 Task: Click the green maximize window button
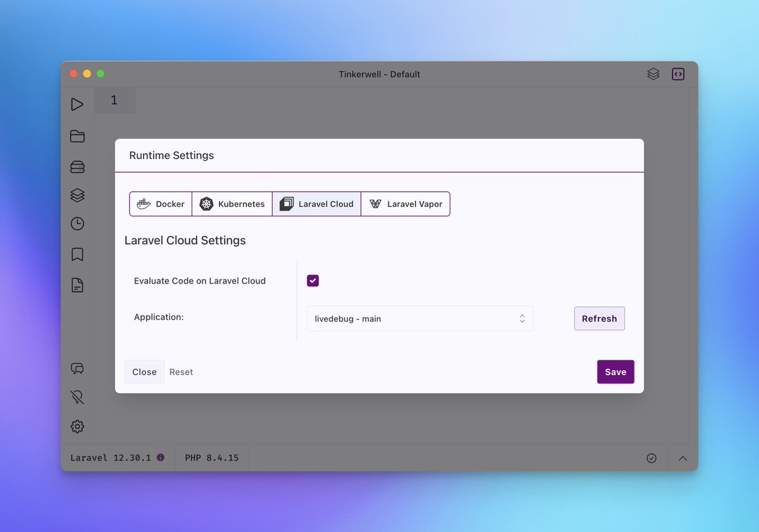pos(101,74)
